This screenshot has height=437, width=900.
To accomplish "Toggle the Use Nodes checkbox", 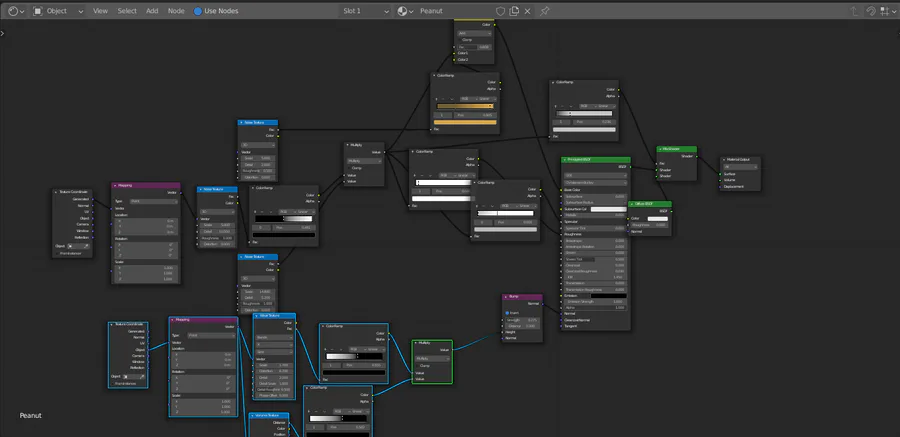I will point(197,11).
